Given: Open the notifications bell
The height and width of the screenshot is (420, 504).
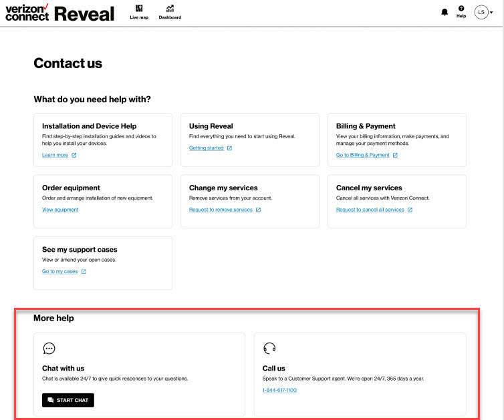Looking at the screenshot, I should click(445, 12).
